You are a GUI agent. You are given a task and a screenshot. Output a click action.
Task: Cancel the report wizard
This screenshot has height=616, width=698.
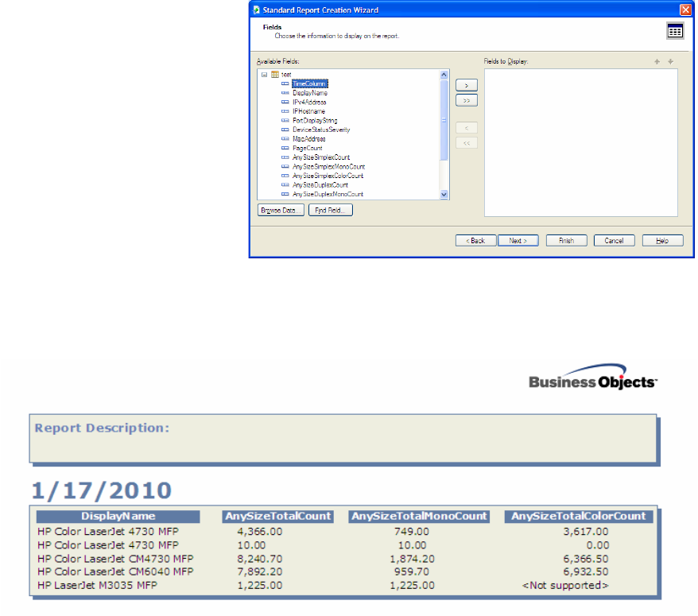[615, 240]
